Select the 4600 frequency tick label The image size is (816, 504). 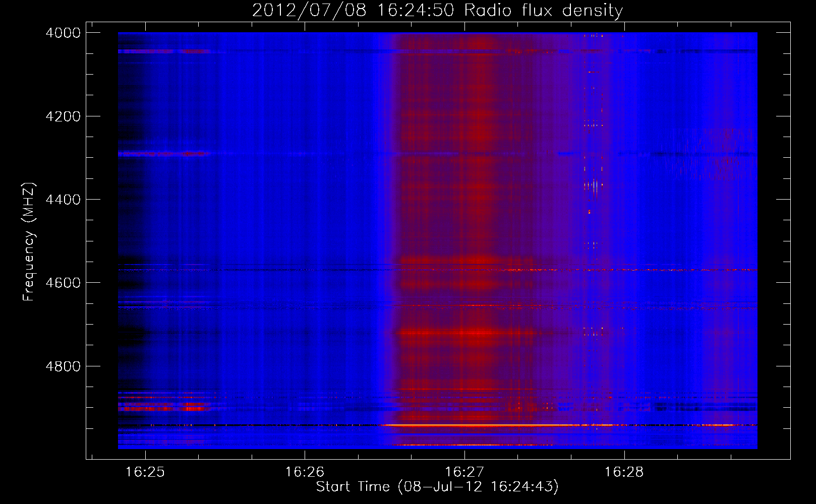tap(63, 283)
